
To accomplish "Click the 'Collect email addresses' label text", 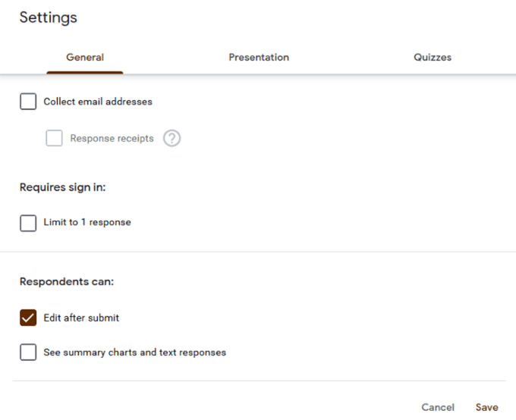I will click(98, 102).
